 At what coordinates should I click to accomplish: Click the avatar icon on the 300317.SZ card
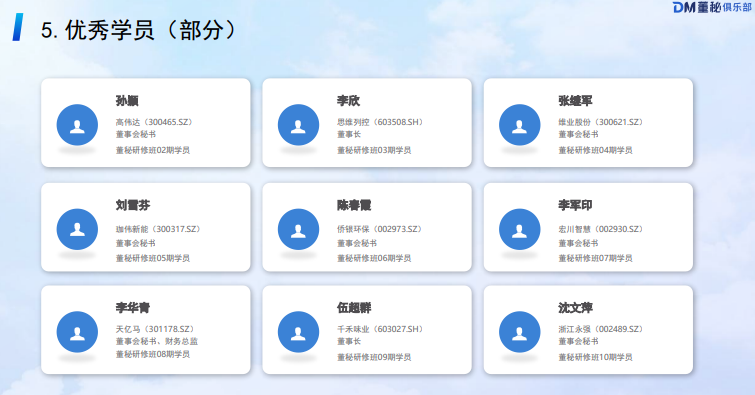77,229
